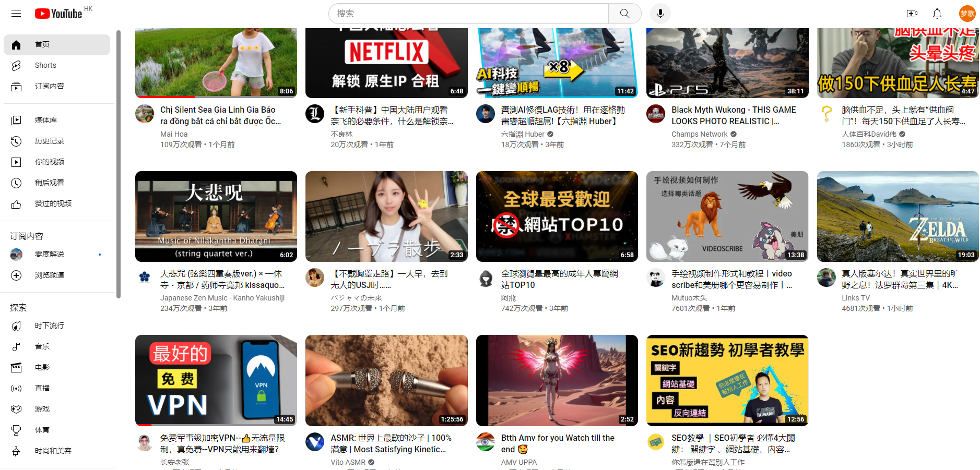Select 订阅内容 in the sidebar

click(x=49, y=86)
